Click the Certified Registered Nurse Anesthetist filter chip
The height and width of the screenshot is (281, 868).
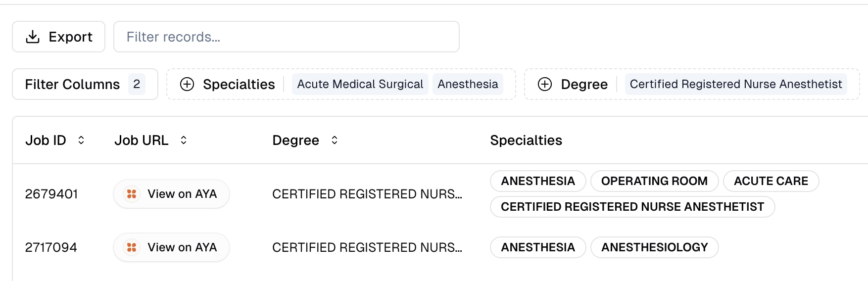pyautogui.click(x=735, y=84)
